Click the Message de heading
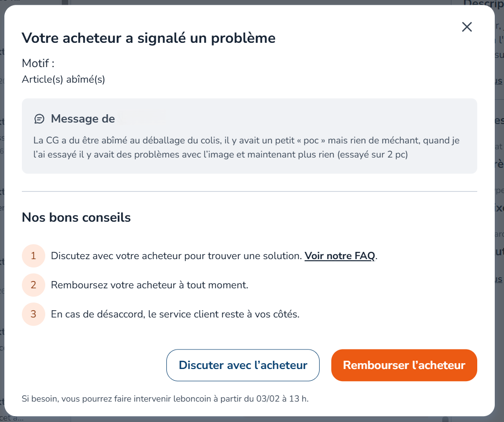504x422 pixels. [x=83, y=119]
